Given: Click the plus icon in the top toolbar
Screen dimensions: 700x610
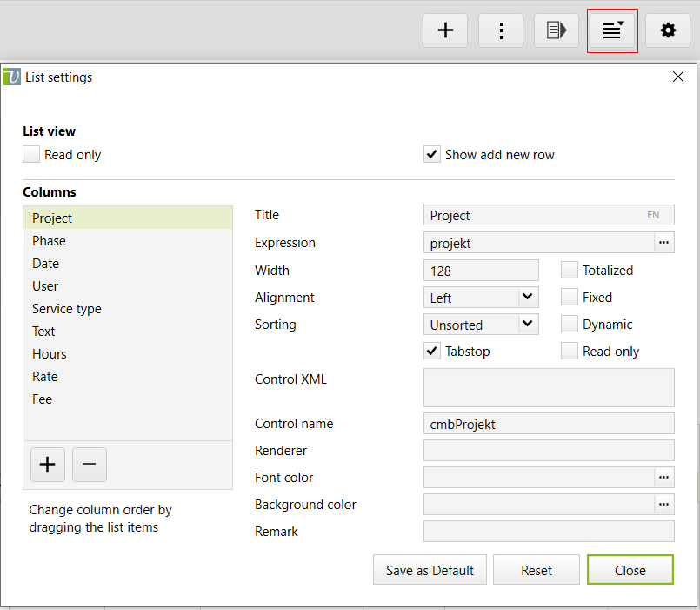Looking at the screenshot, I should (445, 30).
